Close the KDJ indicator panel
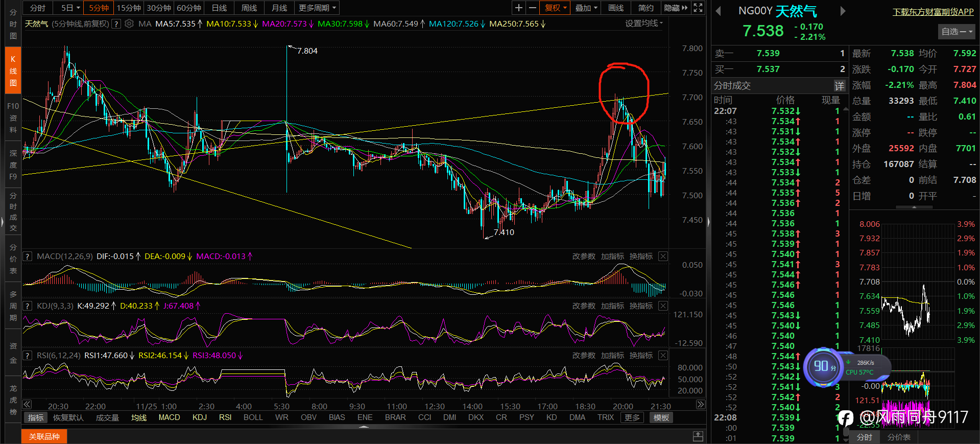This screenshot has height=444, width=980. click(663, 306)
